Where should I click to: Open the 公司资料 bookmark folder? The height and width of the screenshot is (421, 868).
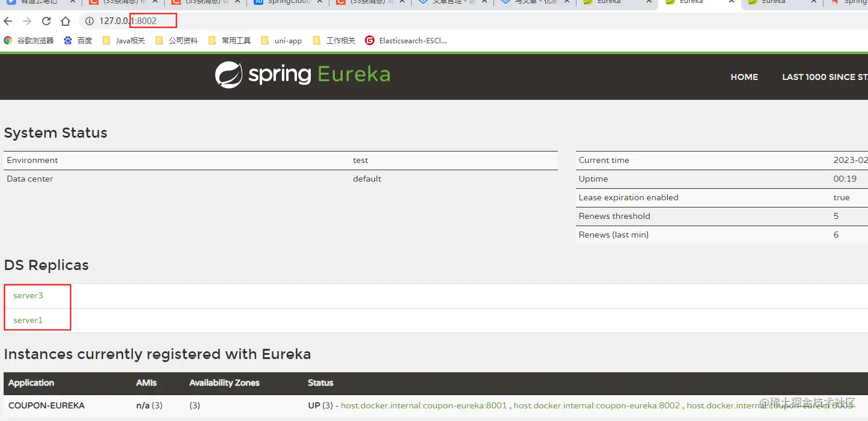pyautogui.click(x=177, y=40)
